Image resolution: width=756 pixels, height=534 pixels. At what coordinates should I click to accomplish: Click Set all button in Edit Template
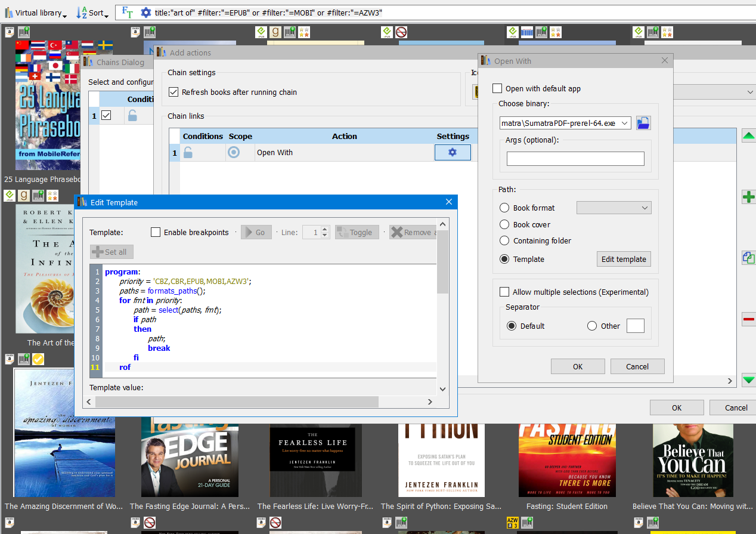pos(111,252)
